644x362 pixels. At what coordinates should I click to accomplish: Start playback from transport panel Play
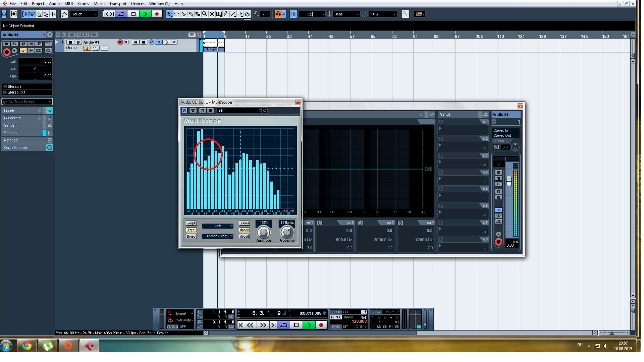(309, 325)
